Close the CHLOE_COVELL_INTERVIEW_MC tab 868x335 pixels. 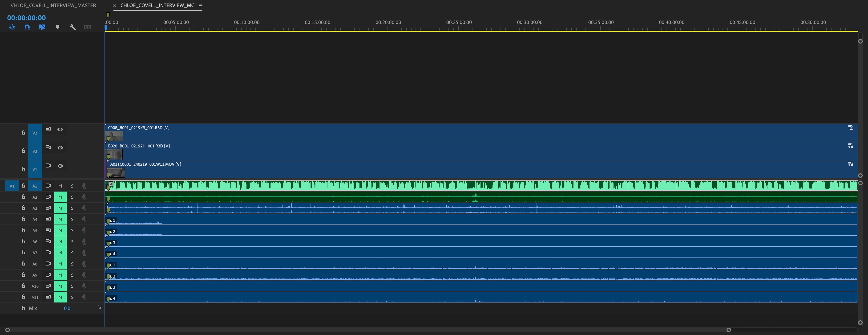[115, 5]
